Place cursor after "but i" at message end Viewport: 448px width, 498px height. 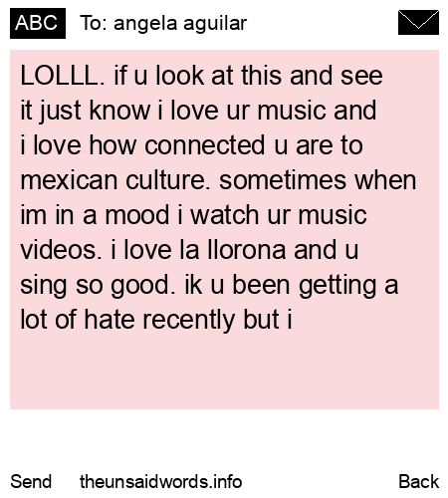tap(294, 320)
